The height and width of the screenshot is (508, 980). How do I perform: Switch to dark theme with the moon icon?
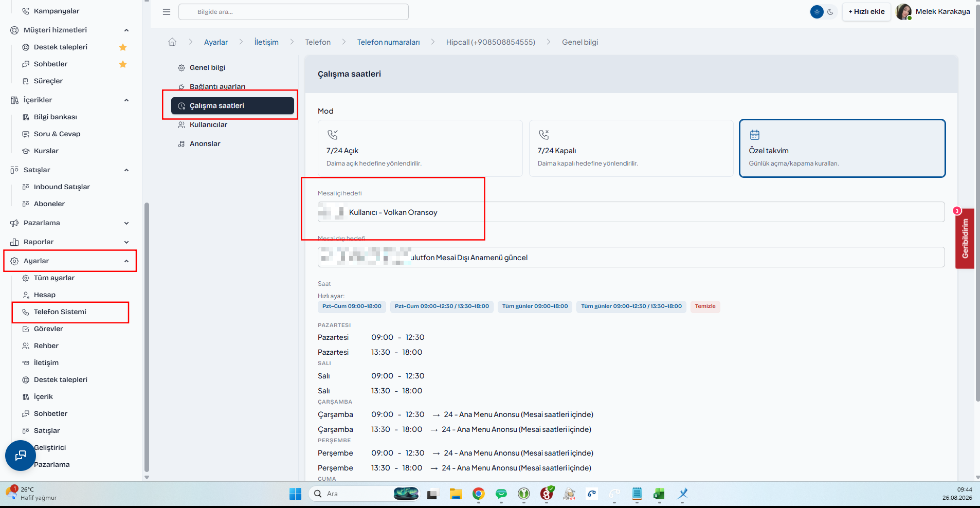[830, 12]
